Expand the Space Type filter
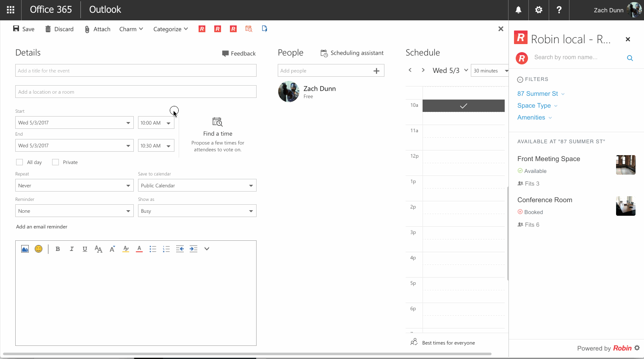The height and width of the screenshot is (359, 644). 537,106
